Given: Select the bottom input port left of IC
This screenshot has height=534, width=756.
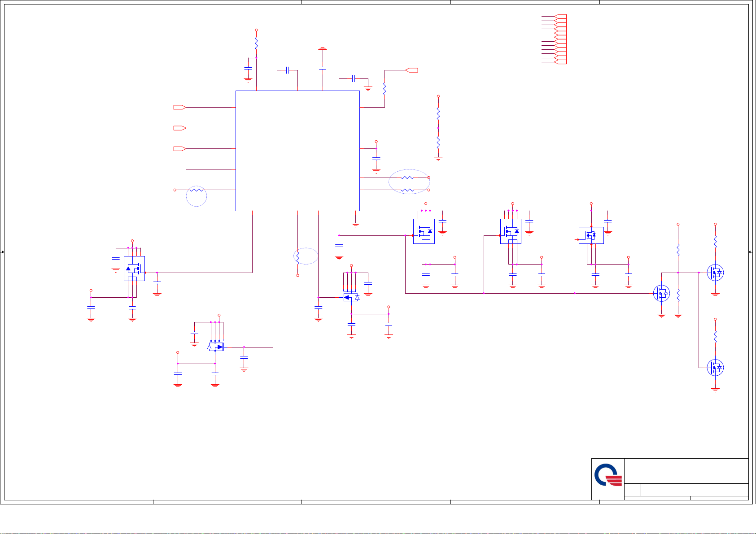Looking at the screenshot, I should pyautogui.click(x=179, y=148).
